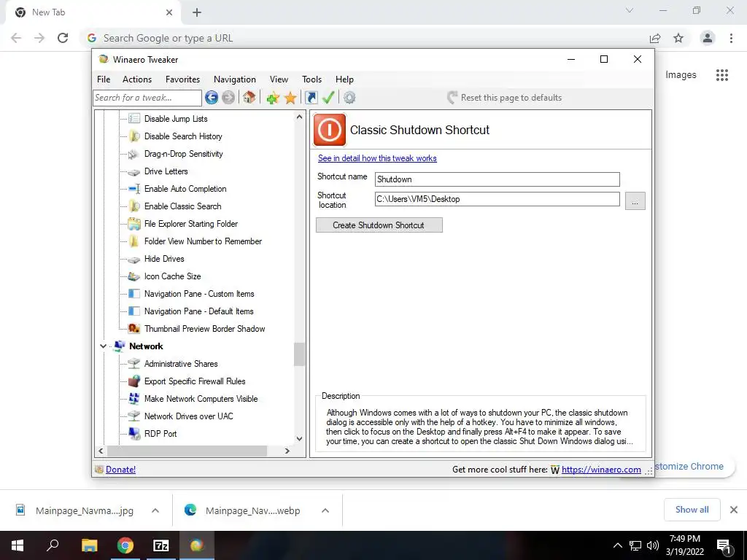Click the Enable Auto Completion icon
Viewport: 747px width, 560px height.
point(134,189)
